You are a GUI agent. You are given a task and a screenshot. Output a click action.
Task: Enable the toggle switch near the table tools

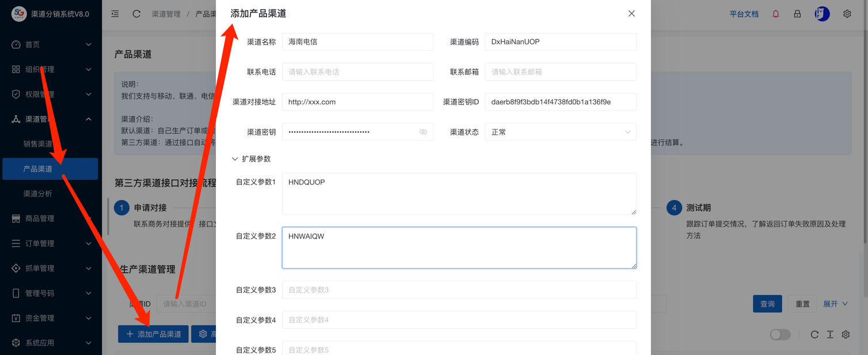tap(780, 334)
